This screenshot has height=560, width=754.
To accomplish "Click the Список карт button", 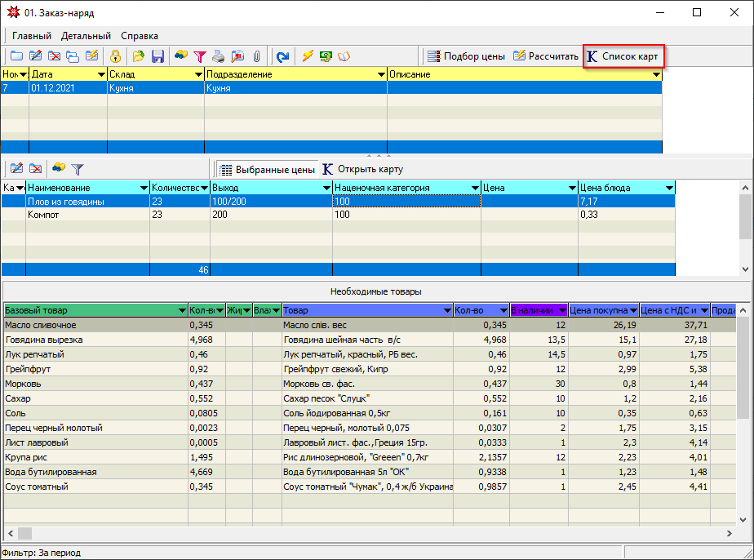I will click(x=623, y=56).
